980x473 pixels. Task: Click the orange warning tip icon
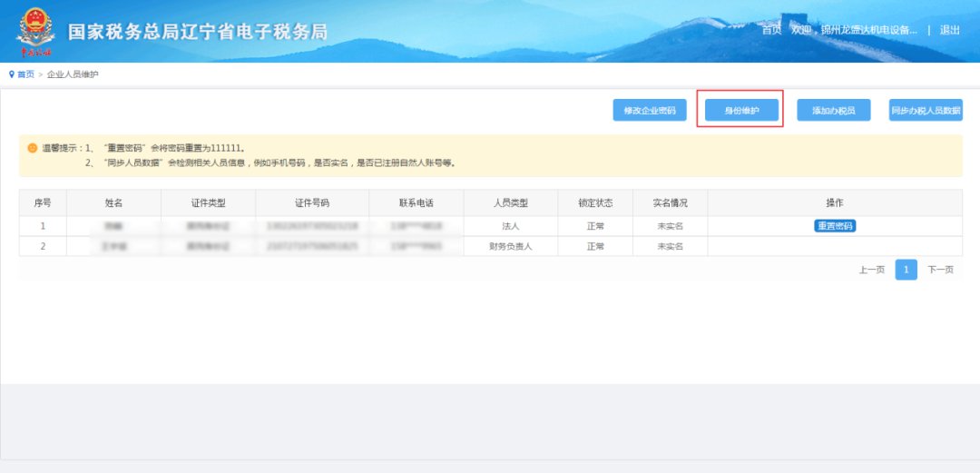(x=32, y=147)
